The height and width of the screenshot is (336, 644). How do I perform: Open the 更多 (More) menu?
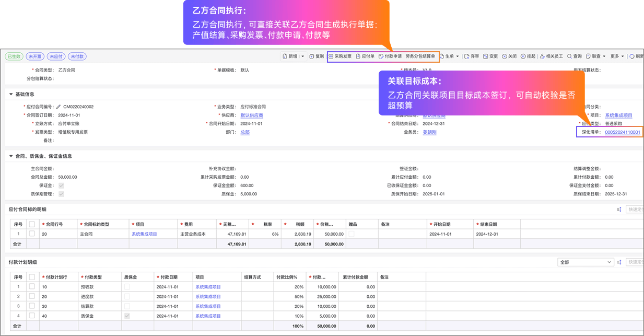click(617, 56)
